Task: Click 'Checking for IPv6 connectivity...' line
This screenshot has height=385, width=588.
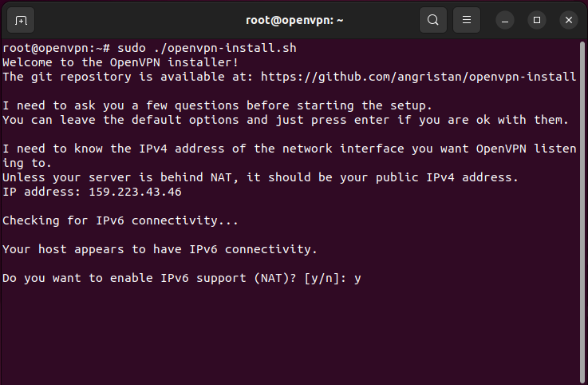Action: coord(120,221)
